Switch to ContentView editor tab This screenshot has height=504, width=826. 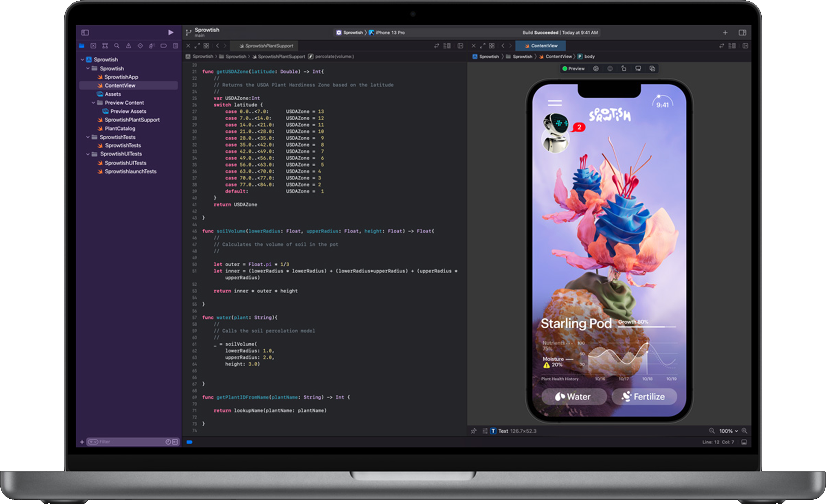pyautogui.click(x=541, y=46)
